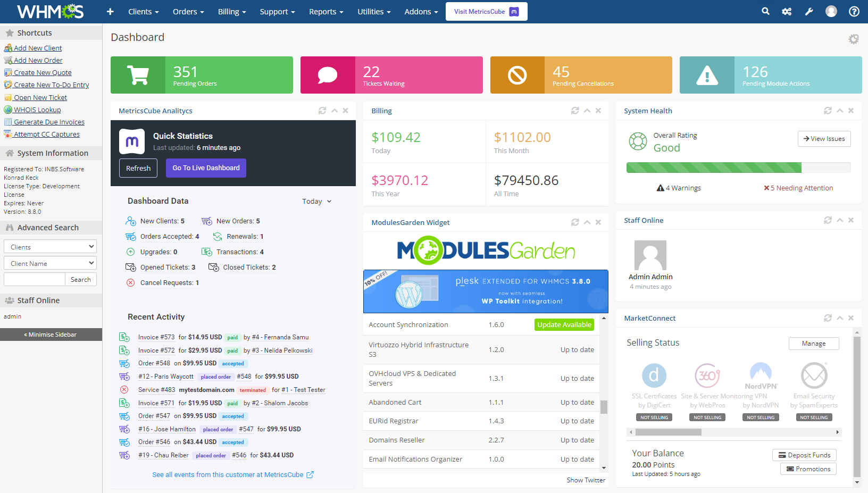Open the Billing menu
Screen dimensions: 868x493
(232, 12)
